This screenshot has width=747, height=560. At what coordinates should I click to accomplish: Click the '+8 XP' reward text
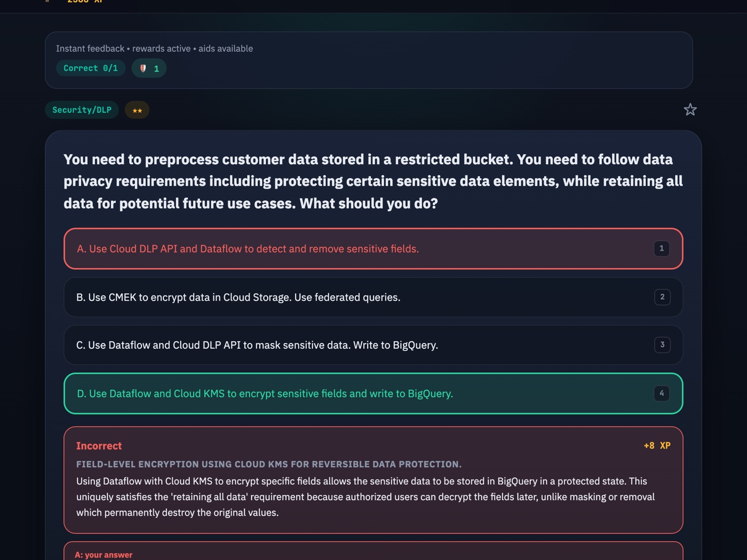pos(657,445)
